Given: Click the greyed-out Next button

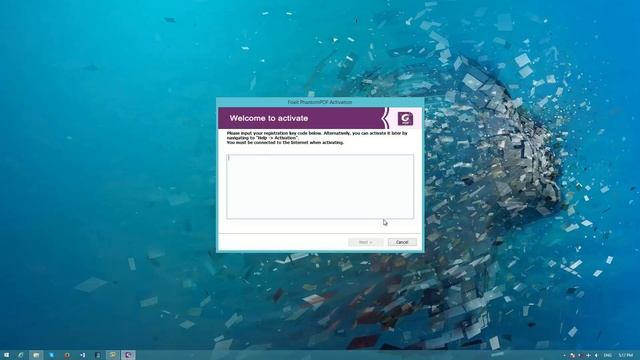Looking at the screenshot, I should point(365,242).
